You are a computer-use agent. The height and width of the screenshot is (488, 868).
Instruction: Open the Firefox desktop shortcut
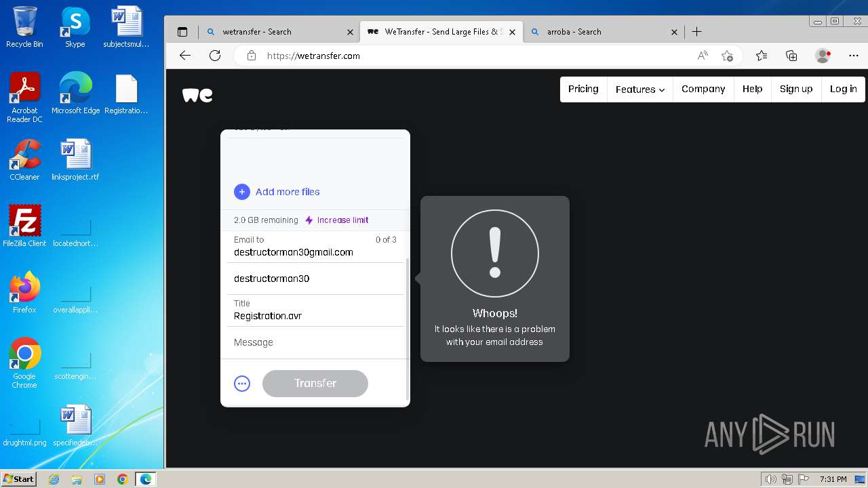pyautogui.click(x=24, y=293)
